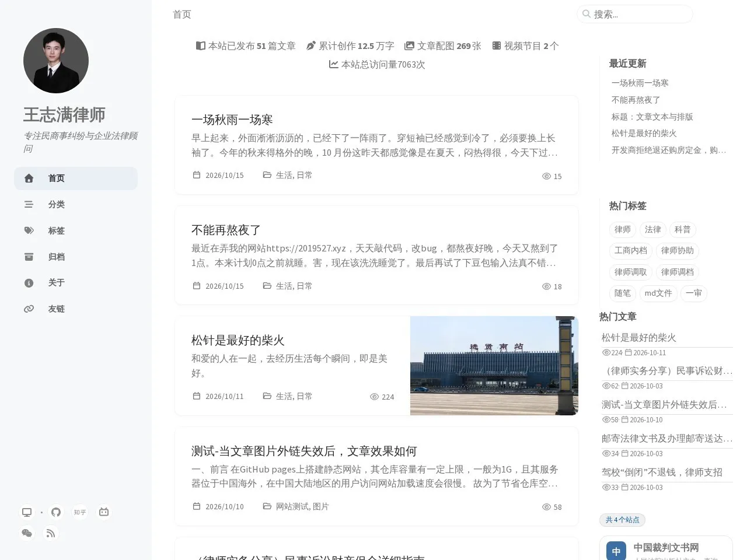
Task: Select the 律师协助 hot tag
Action: click(678, 251)
